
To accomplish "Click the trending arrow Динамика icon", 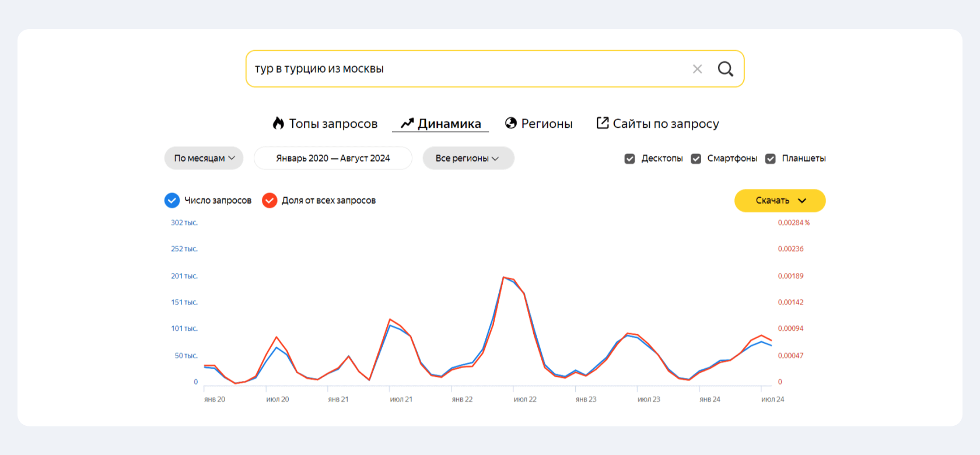I will [407, 123].
